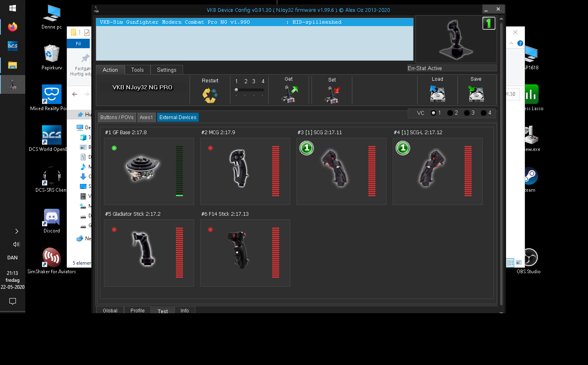Select VC radio option 2

450,113
